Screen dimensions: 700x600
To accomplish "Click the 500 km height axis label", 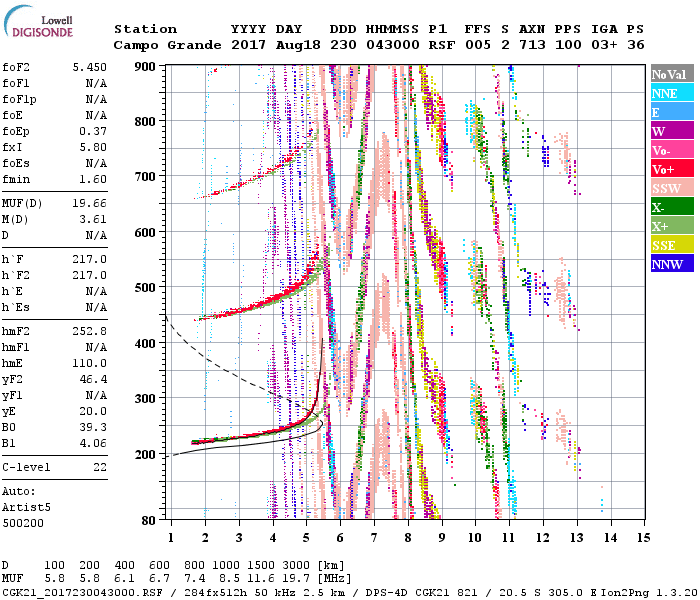I will pos(145,288).
